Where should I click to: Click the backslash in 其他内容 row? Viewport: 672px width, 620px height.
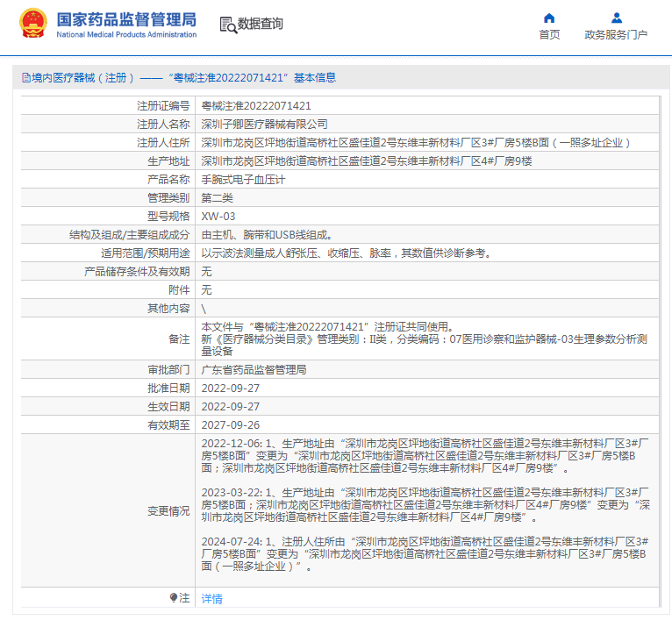(204, 309)
